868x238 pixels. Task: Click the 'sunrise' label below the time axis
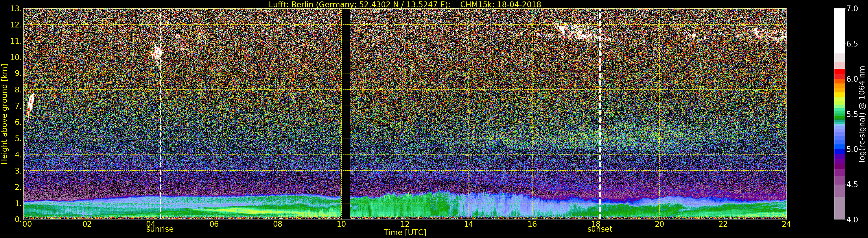(160, 229)
